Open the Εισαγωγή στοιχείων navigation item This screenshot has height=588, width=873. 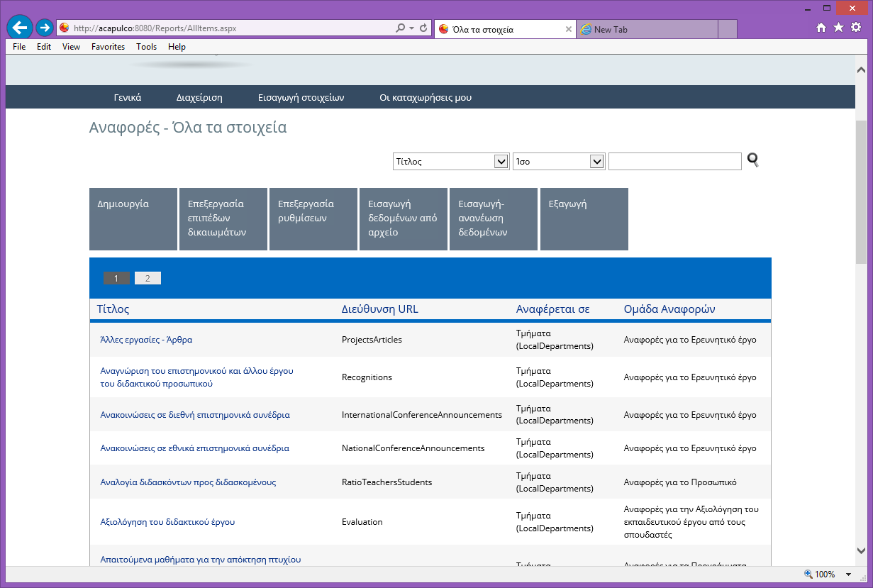pos(301,98)
